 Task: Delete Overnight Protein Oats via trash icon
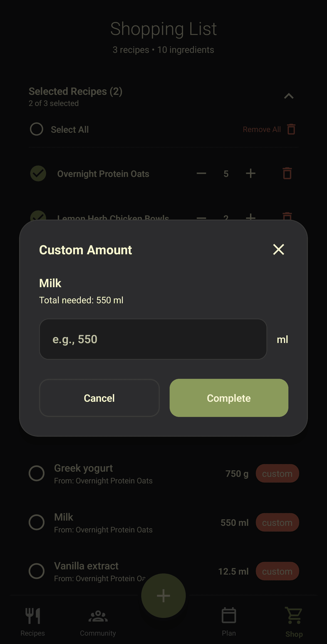(x=287, y=174)
